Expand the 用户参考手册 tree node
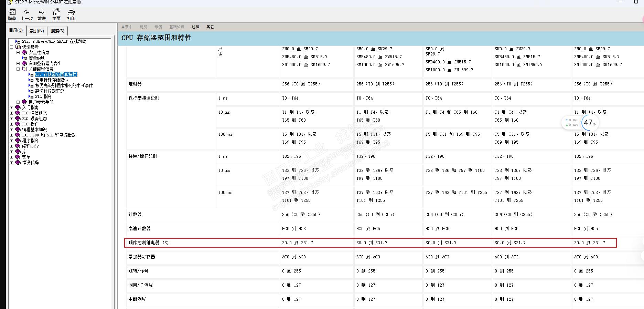 tap(18, 102)
